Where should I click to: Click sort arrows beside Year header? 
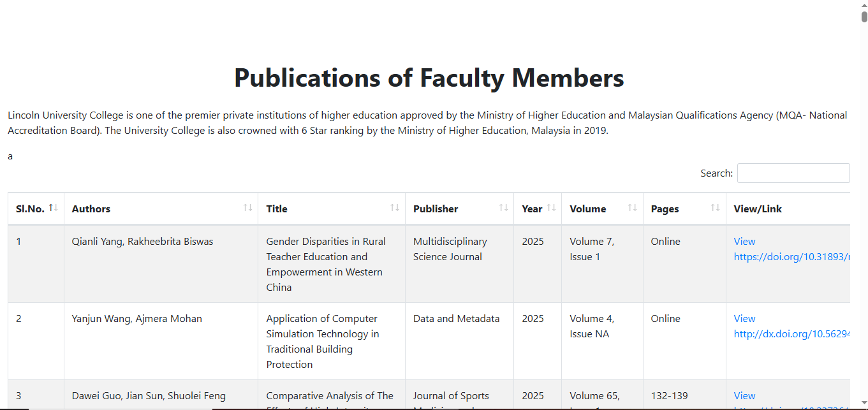coord(552,208)
